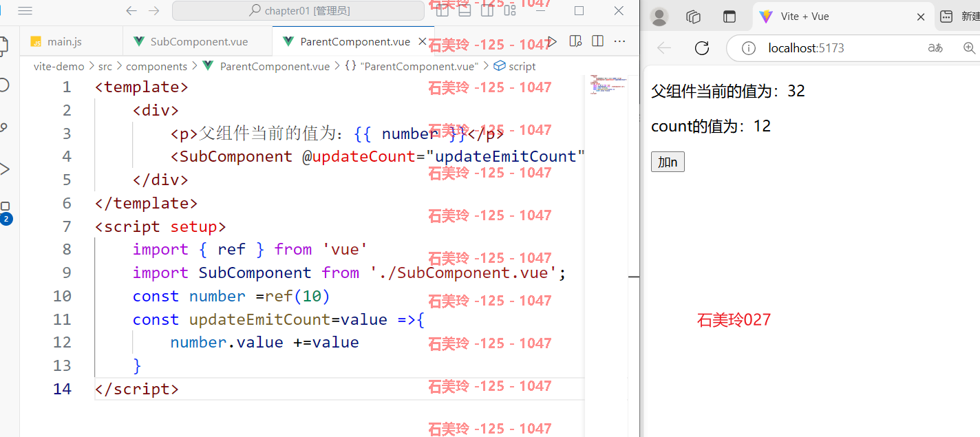
Task: Click script symbol breadcrumb
Action: (515, 66)
